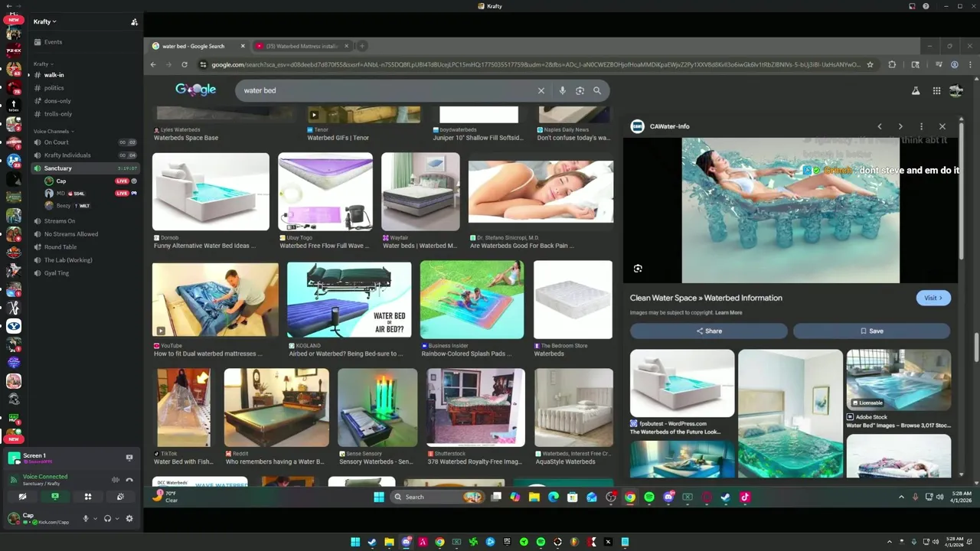Share the previewed waterbed image
Image resolution: width=980 pixels, height=551 pixels.
click(x=709, y=331)
